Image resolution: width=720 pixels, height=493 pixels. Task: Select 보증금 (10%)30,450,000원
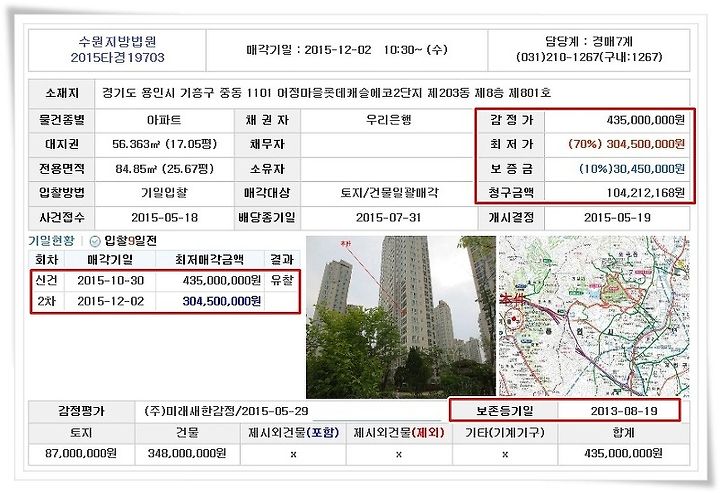(x=632, y=168)
